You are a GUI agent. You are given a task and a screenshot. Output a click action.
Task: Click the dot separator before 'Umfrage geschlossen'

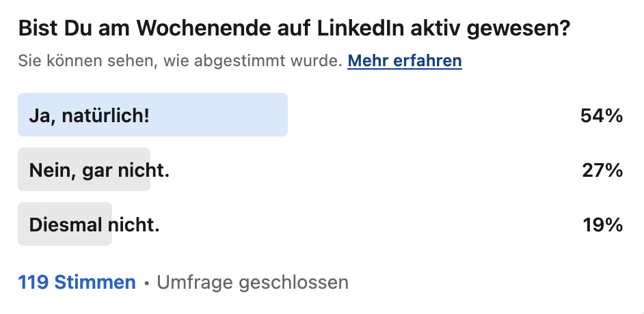click(x=146, y=283)
